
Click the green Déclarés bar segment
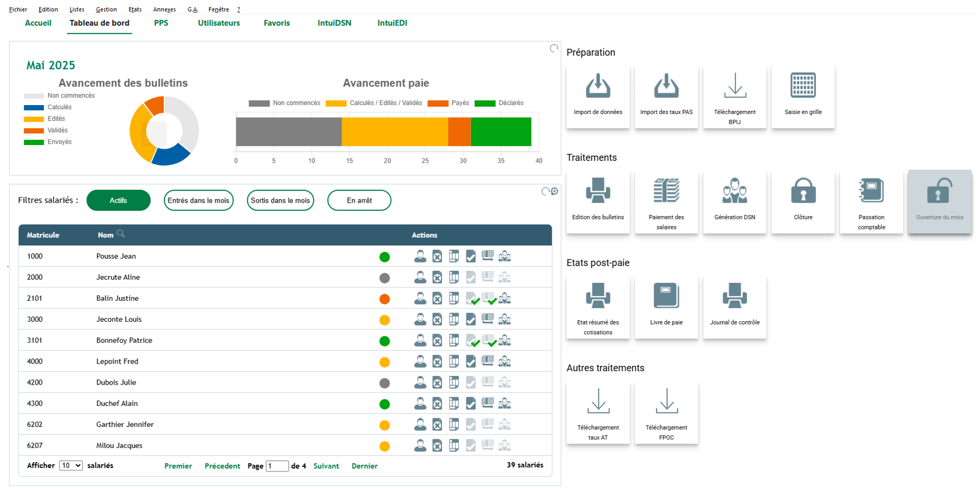pos(501,132)
